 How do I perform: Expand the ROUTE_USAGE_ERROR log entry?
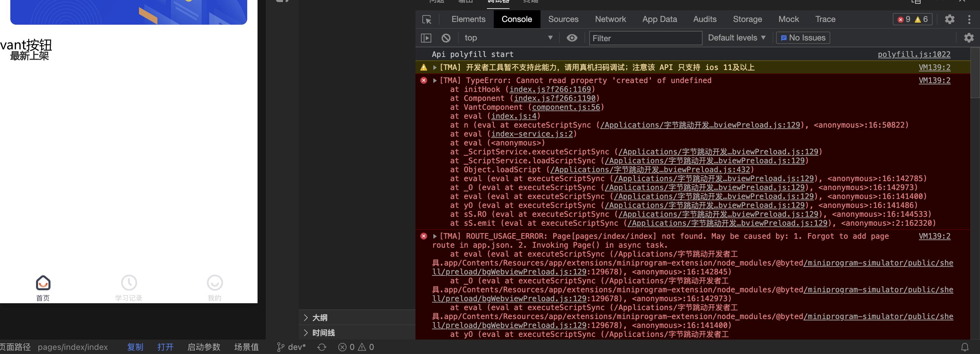[434, 236]
